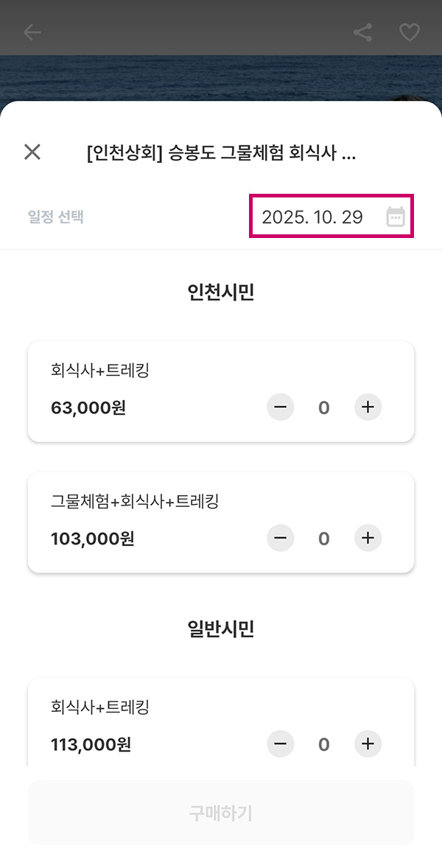Image resolution: width=442 pixels, height=868 pixels.
Task: Select the date field 2025. 10. 29
Action: click(312, 217)
